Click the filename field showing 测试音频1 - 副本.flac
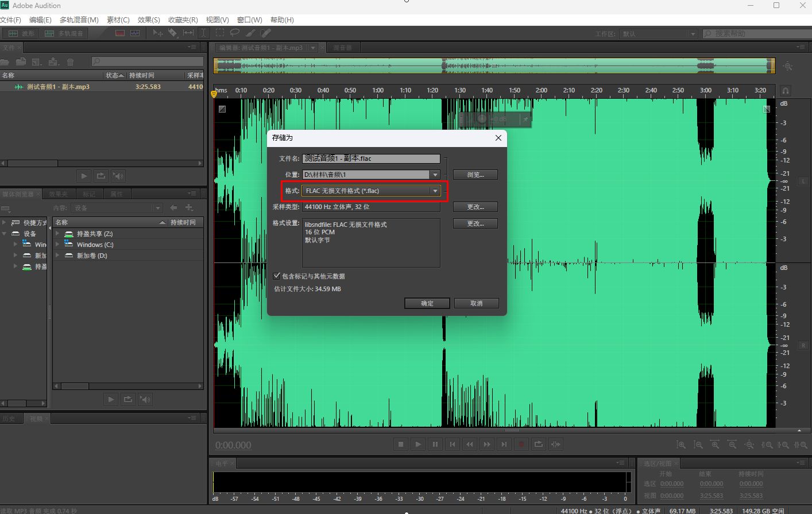The image size is (812, 514). 370,159
